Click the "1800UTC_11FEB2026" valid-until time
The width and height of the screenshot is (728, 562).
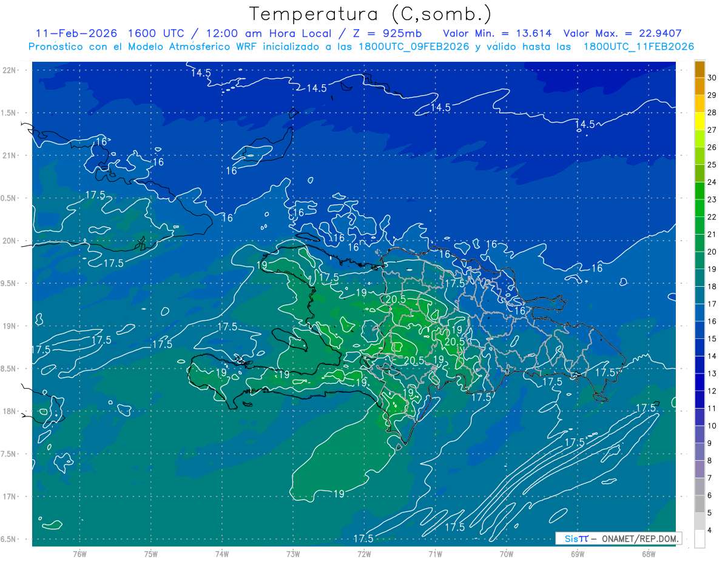(638, 46)
